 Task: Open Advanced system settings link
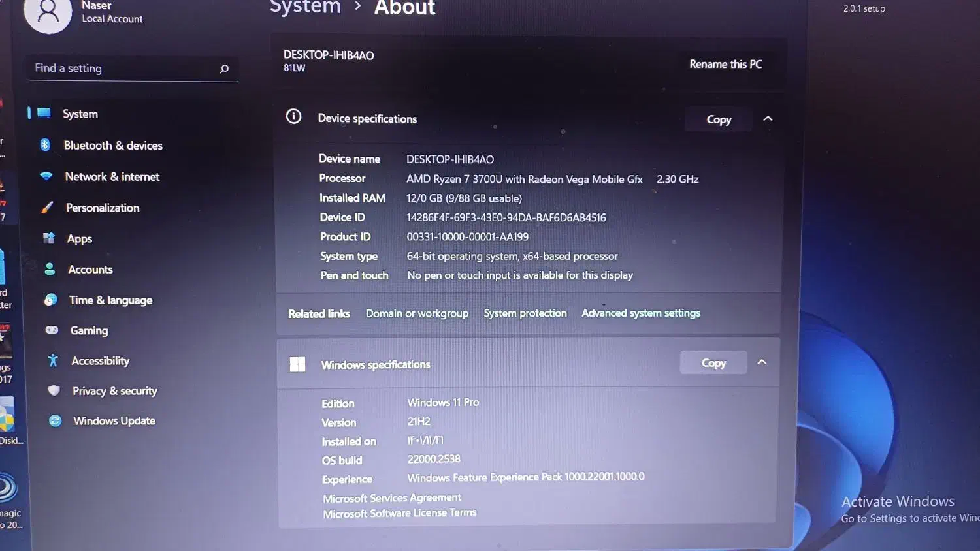[641, 313]
